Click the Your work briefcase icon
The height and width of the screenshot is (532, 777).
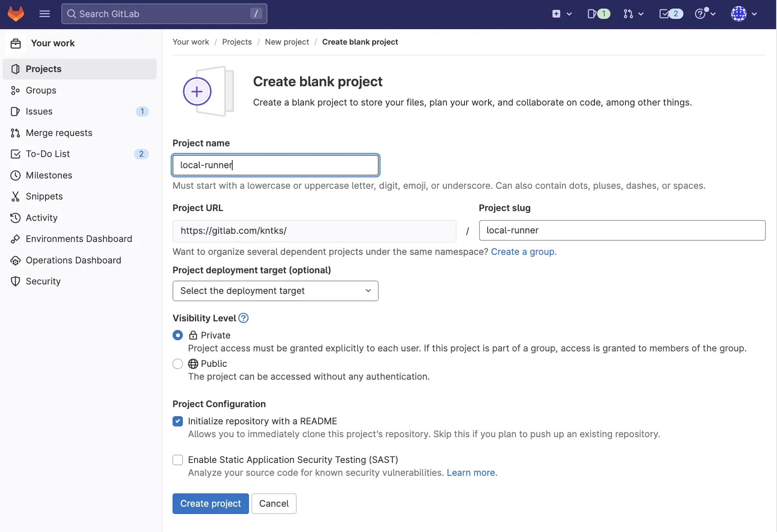click(16, 43)
